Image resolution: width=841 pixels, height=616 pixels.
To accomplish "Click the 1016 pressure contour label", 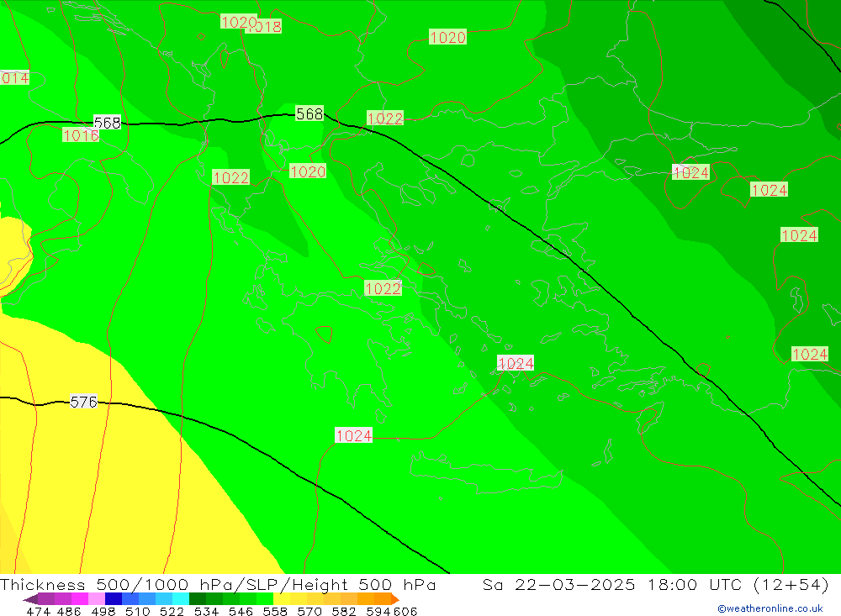I will click(81, 135).
